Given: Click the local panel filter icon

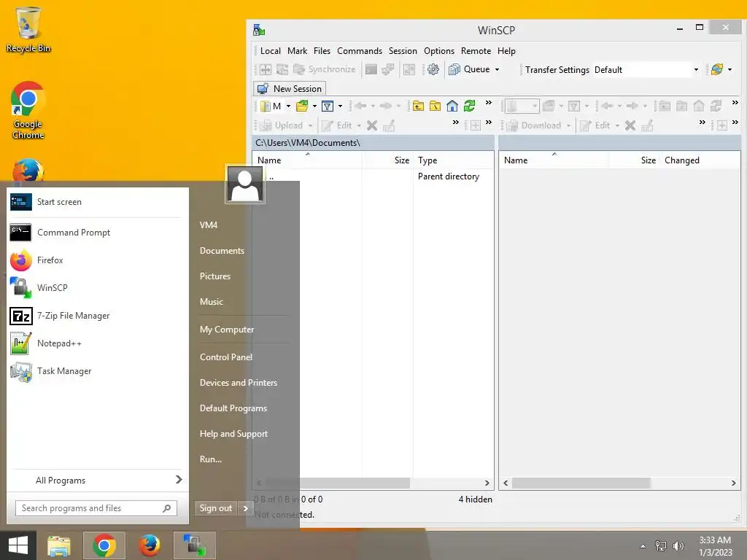Looking at the screenshot, I should click(x=328, y=106).
